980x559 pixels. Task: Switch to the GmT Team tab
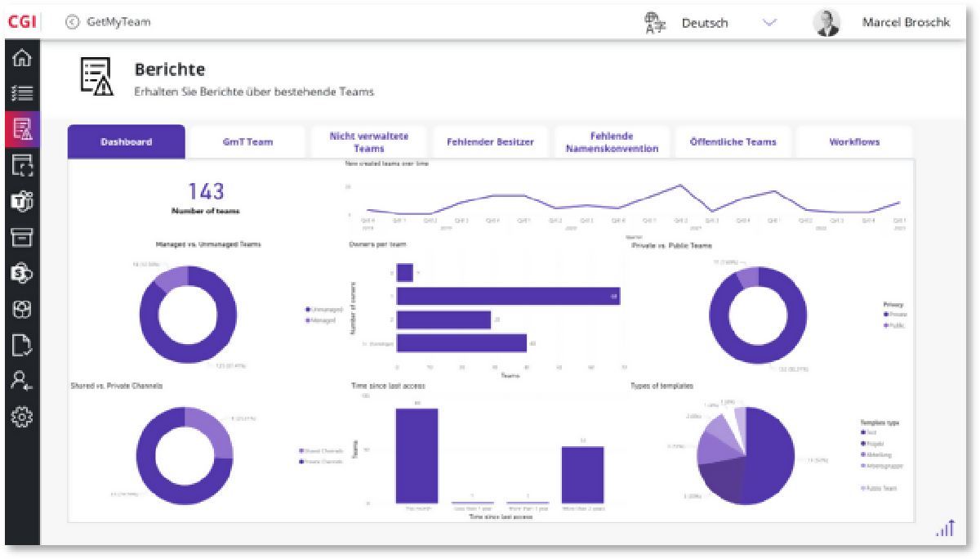coord(247,142)
